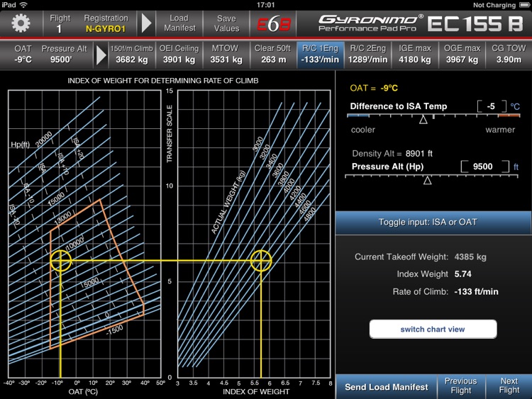This screenshot has height=399, width=532.
Task: Open the OGE max tab
Action: [462, 55]
